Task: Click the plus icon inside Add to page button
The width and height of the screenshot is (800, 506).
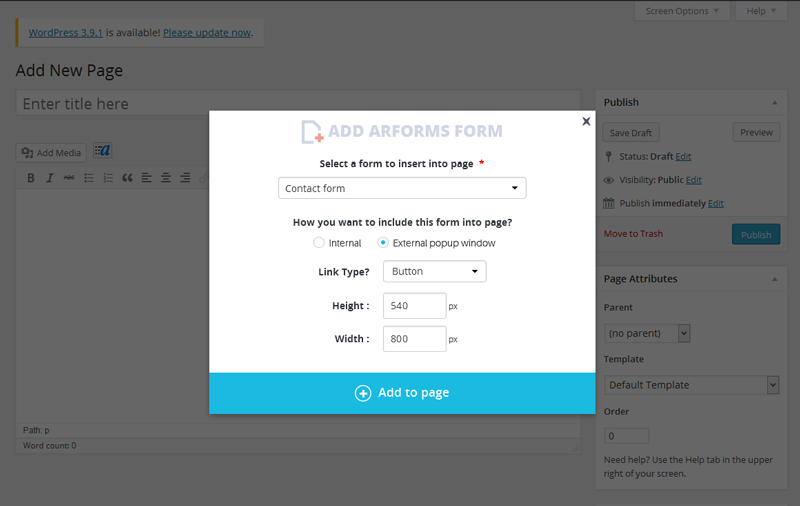Action: pyautogui.click(x=363, y=393)
